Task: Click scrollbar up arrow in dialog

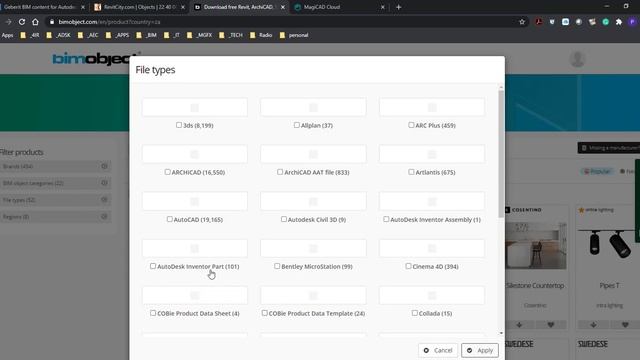Action: (x=501, y=87)
